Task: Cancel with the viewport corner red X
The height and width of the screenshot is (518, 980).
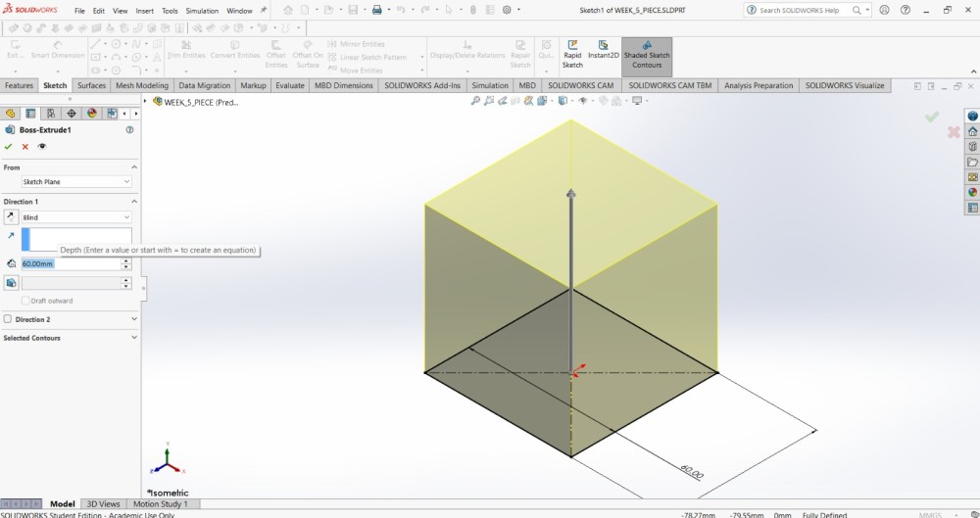Action: [x=954, y=132]
